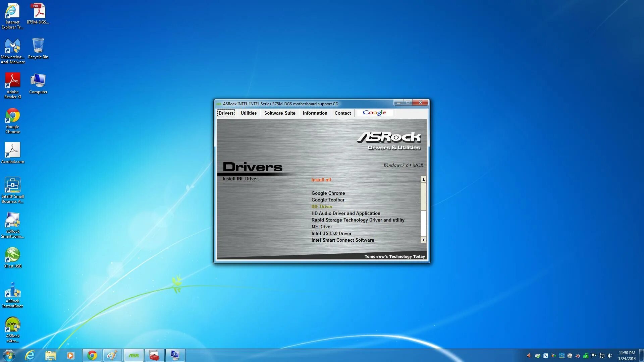Click the driver list scrollbar thumb
The width and height of the screenshot is (644, 362).
[x=423, y=196]
